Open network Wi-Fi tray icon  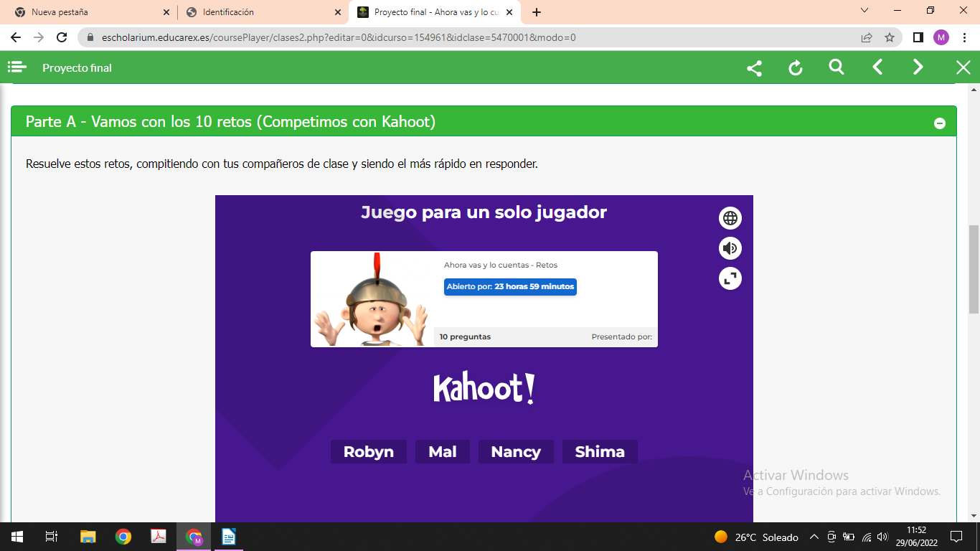(867, 537)
